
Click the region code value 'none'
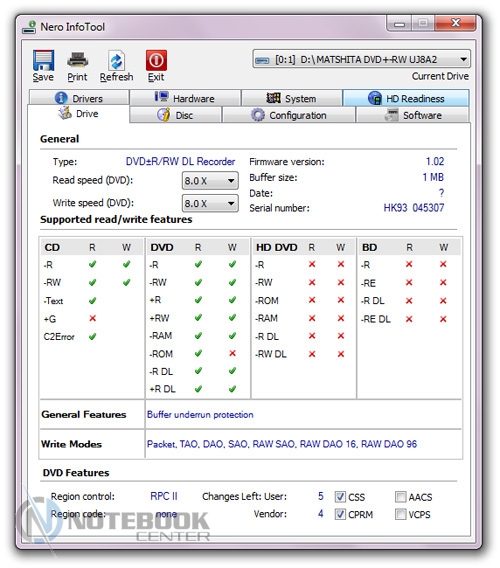tap(166, 514)
